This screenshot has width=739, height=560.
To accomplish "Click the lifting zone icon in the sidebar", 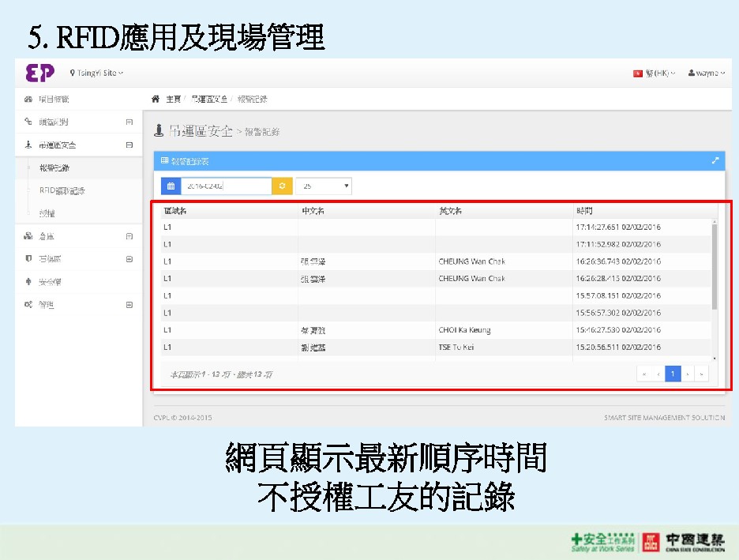I will 28,145.
